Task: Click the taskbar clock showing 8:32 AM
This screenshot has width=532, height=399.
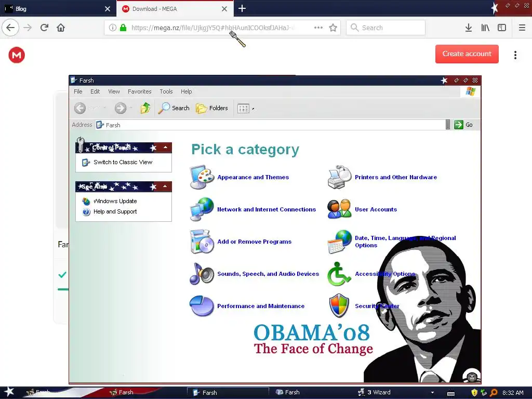Action: (x=513, y=393)
